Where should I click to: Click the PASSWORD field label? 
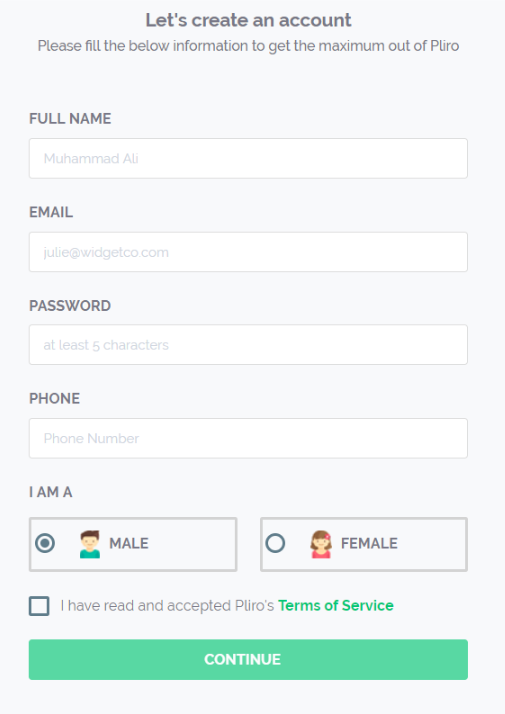70,306
